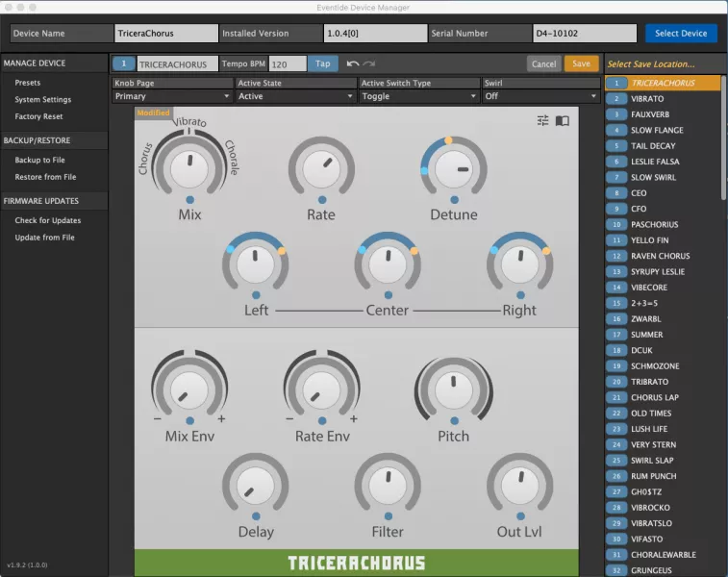Click the blue dot under Delay knob
This screenshot has width=728, height=577.
[256, 516]
